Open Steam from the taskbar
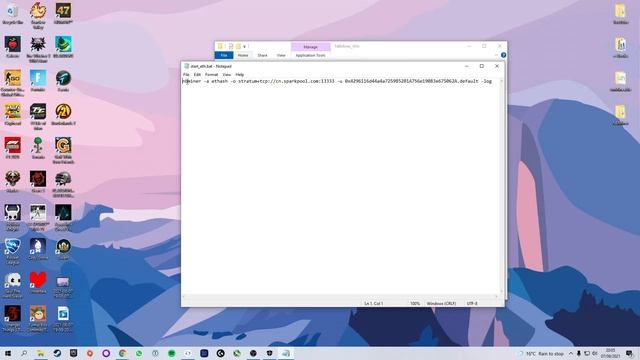 pos(57,353)
